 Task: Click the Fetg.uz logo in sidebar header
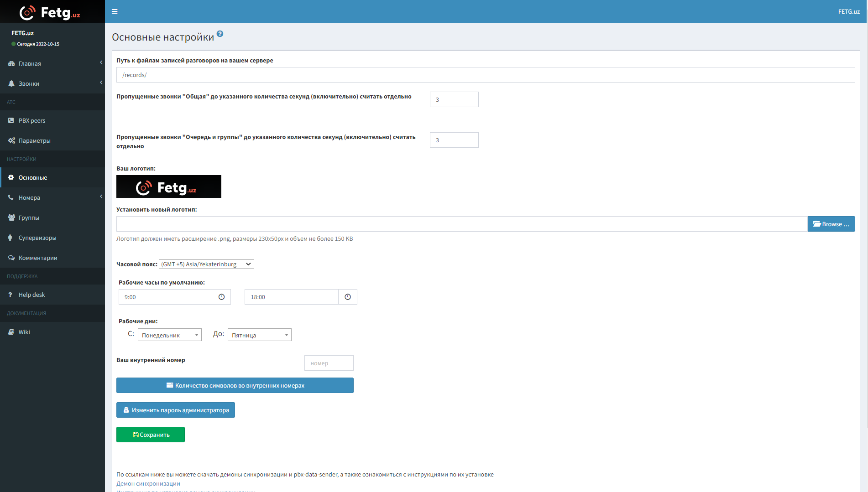[x=50, y=12]
